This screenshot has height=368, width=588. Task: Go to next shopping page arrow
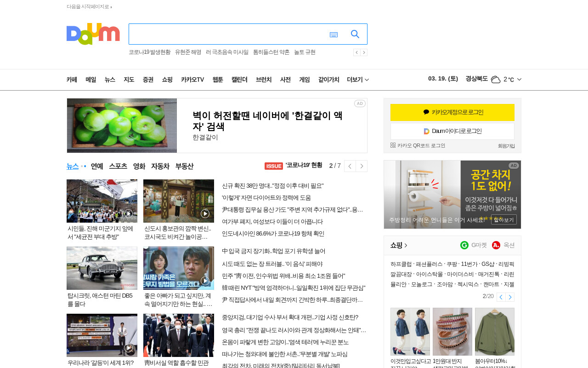click(510, 297)
